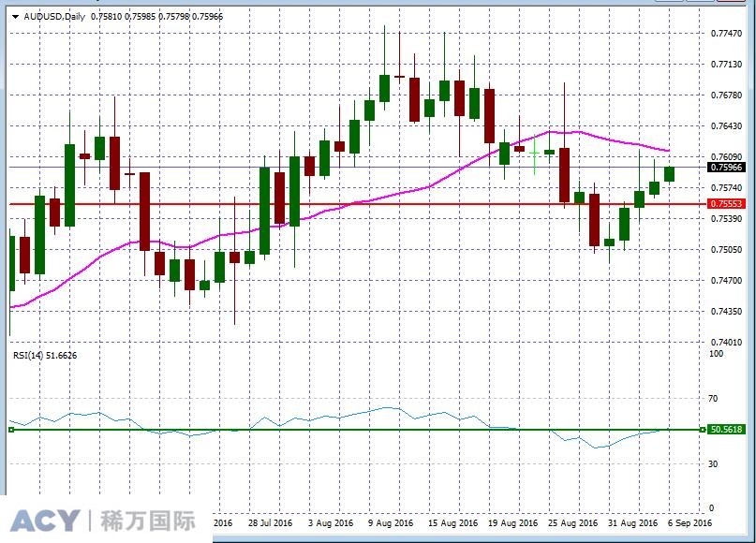Click the 19 Aug 2016 date label
Image resolution: width=756 pixels, height=543 pixels.
513,522
